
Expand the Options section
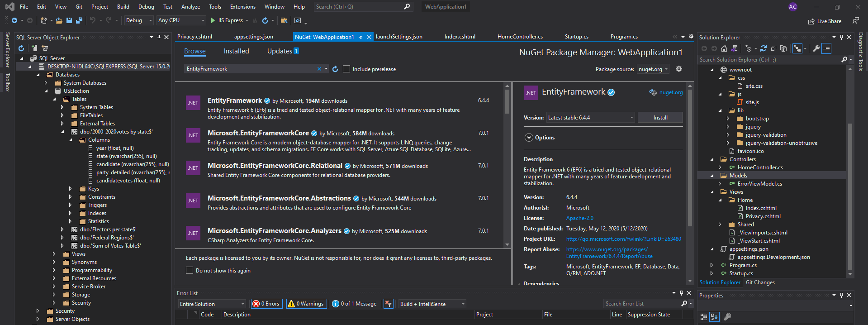pos(529,138)
